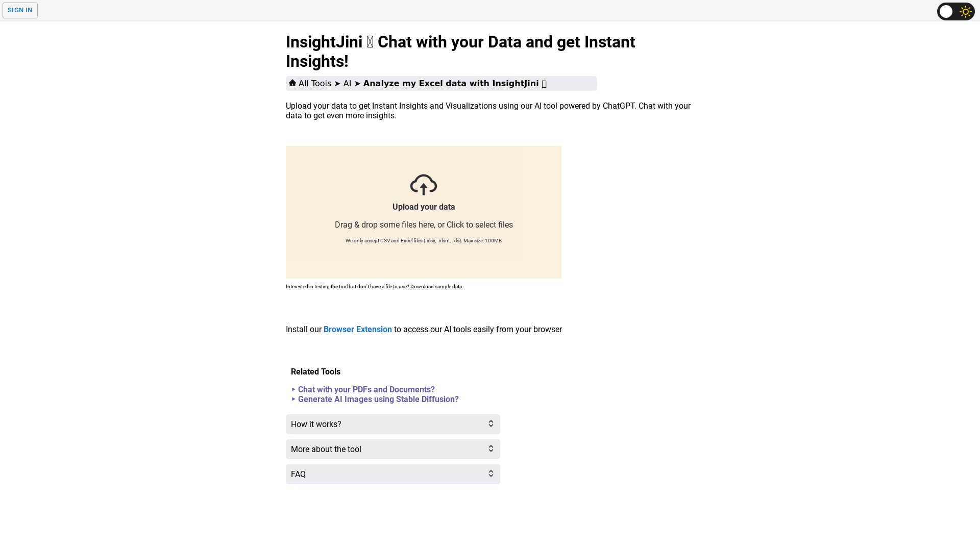Viewport: 980px width, 551px height.
Task: Click the 'Upload your data' label
Action: pos(424,207)
